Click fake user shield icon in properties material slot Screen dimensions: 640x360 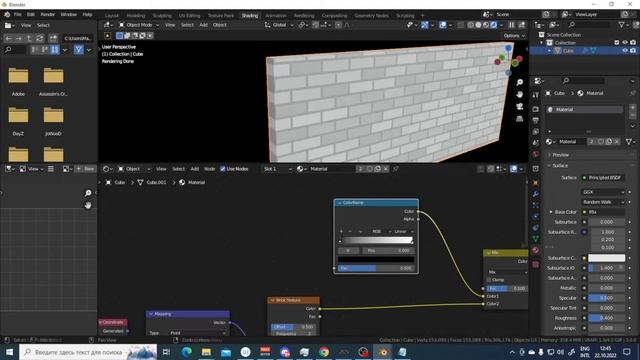coord(601,142)
